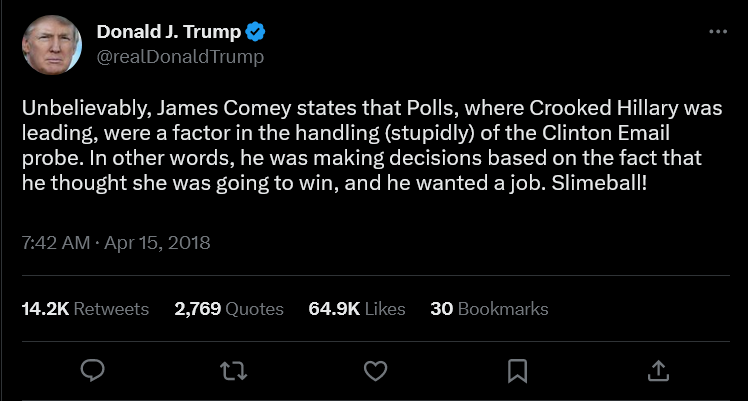
Task: Open the @realDonaldTrump handle link
Action: pos(180,57)
